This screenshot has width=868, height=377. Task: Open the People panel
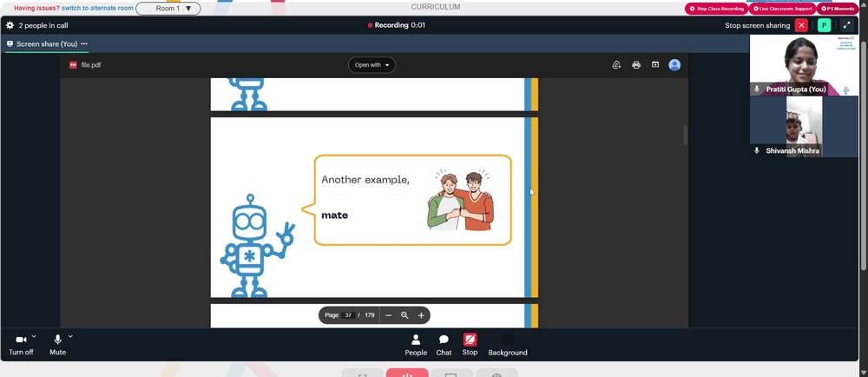[416, 346]
